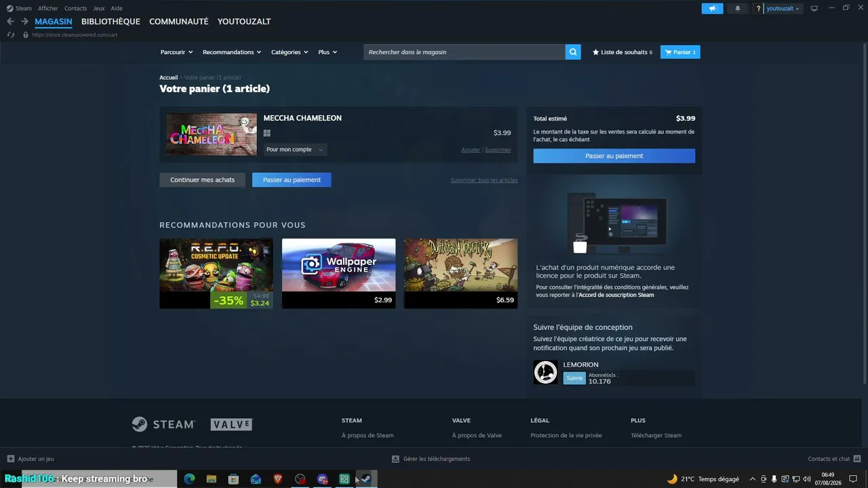Click the Valve logo in the footer
Image resolution: width=868 pixels, height=488 pixels.
click(x=231, y=424)
